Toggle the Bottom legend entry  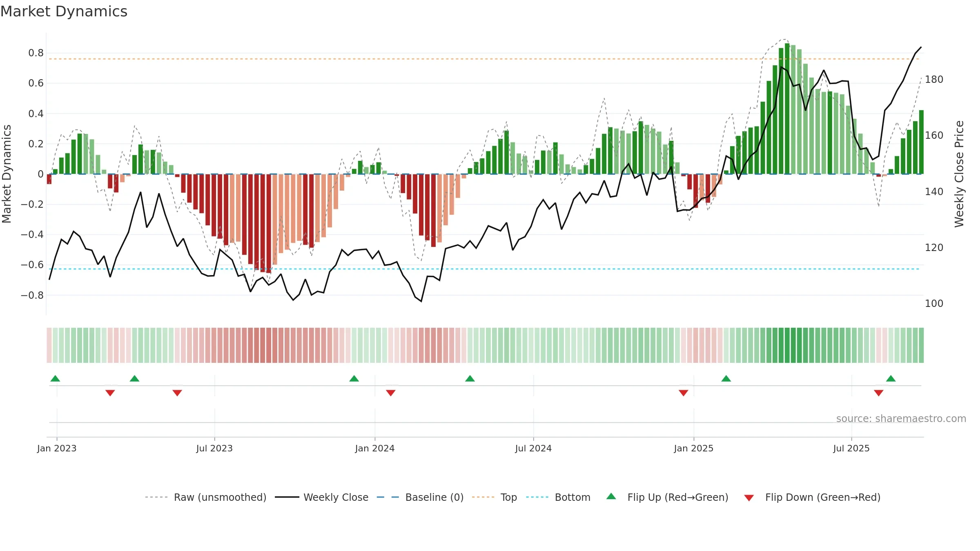click(x=558, y=497)
